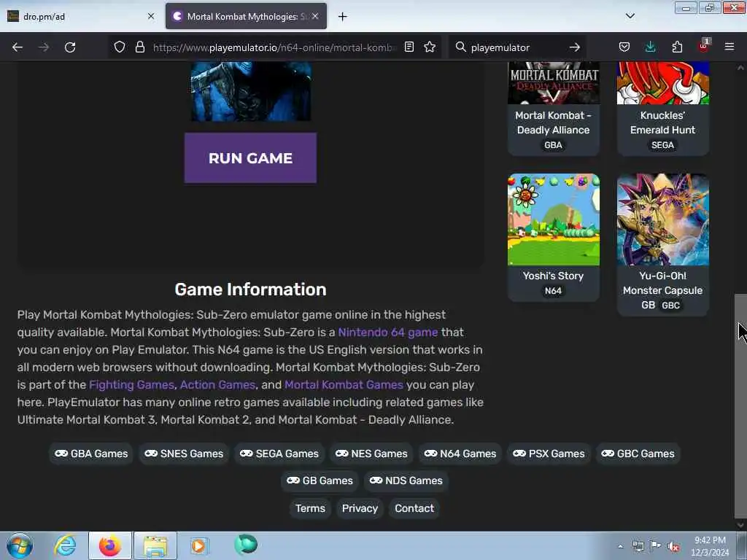Bookmark this page with the star
The height and width of the screenshot is (560, 747).
click(x=430, y=47)
